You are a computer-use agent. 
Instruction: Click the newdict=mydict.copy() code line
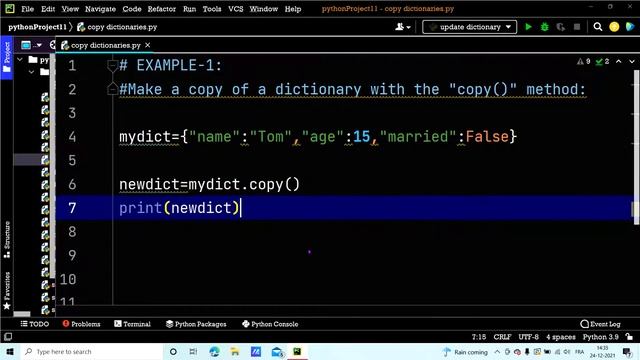(209, 184)
